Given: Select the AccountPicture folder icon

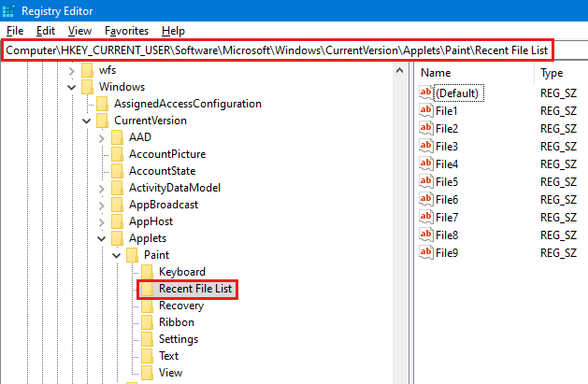Looking at the screenshot, I should point(118,154).
